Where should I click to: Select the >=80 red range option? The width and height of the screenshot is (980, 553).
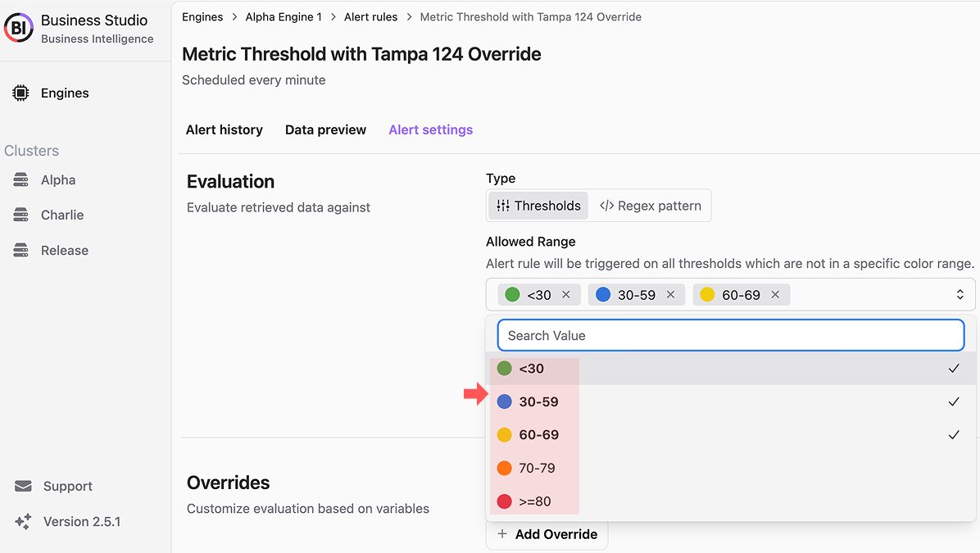731,501
